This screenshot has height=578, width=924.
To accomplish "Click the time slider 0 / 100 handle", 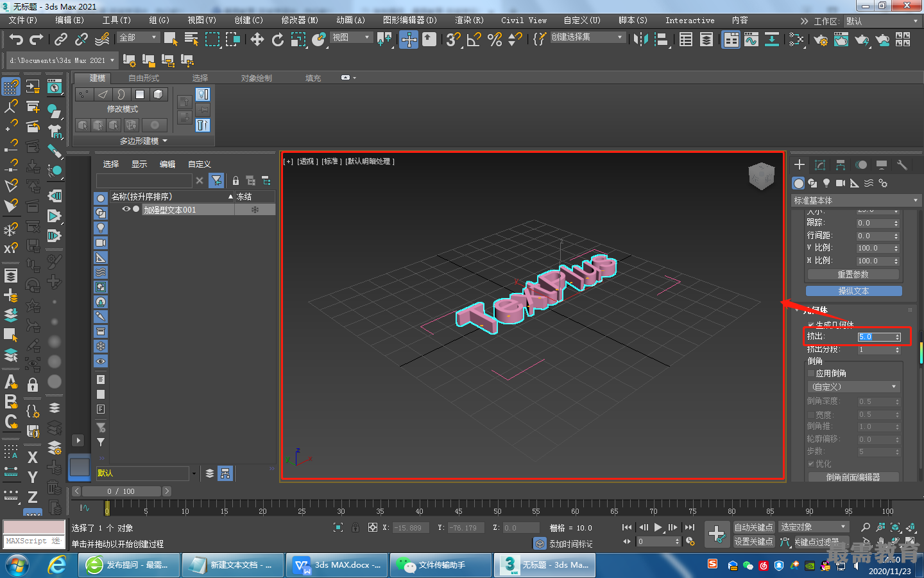I will [x=121, y=491].
